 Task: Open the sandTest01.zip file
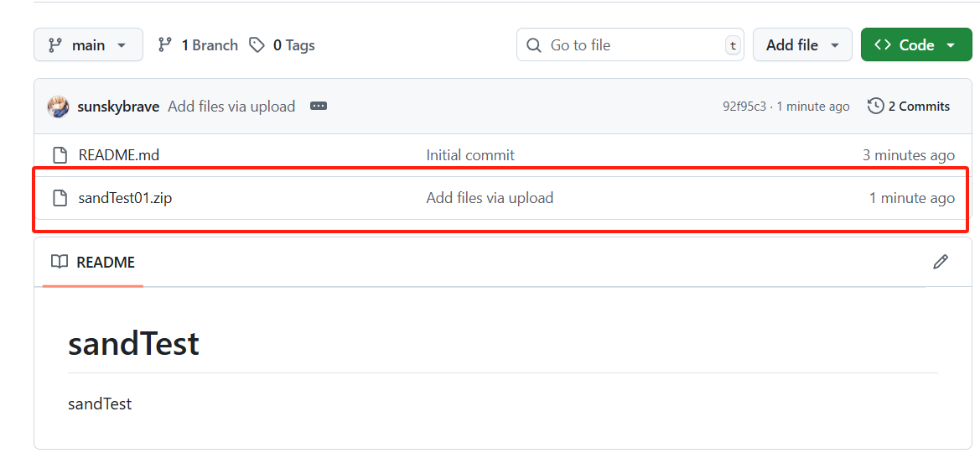125,198
